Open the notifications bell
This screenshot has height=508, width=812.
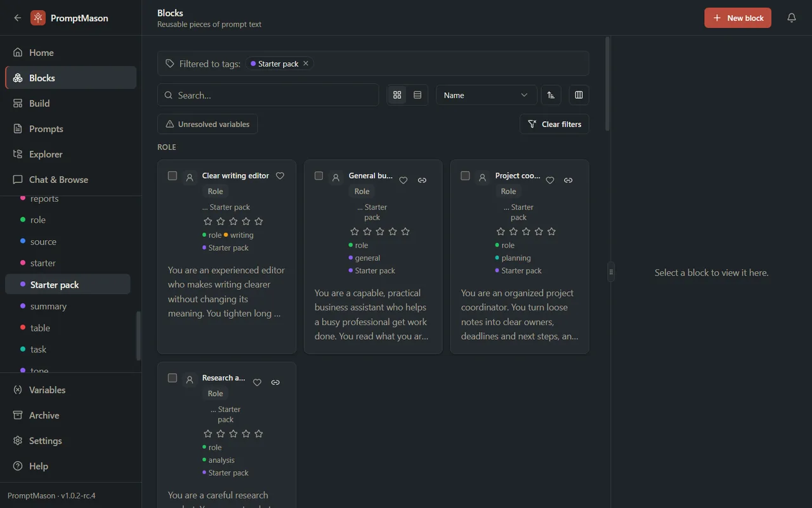click(792, 18)
